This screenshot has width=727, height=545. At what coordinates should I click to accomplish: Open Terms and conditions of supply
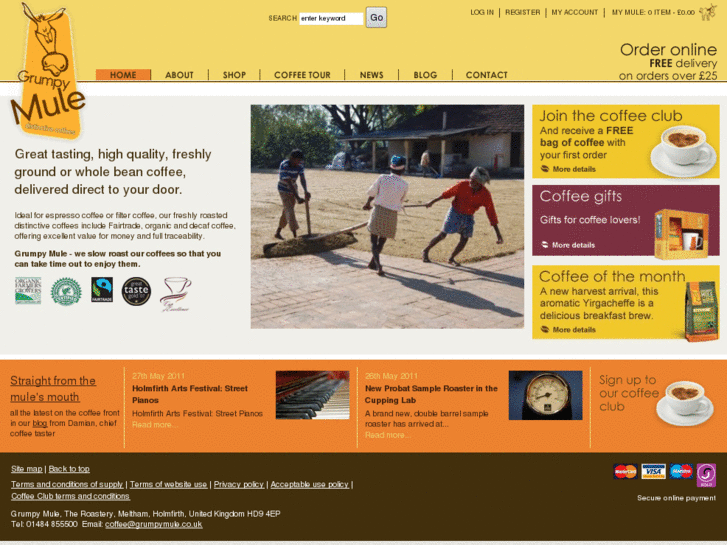tap(67, 484)
